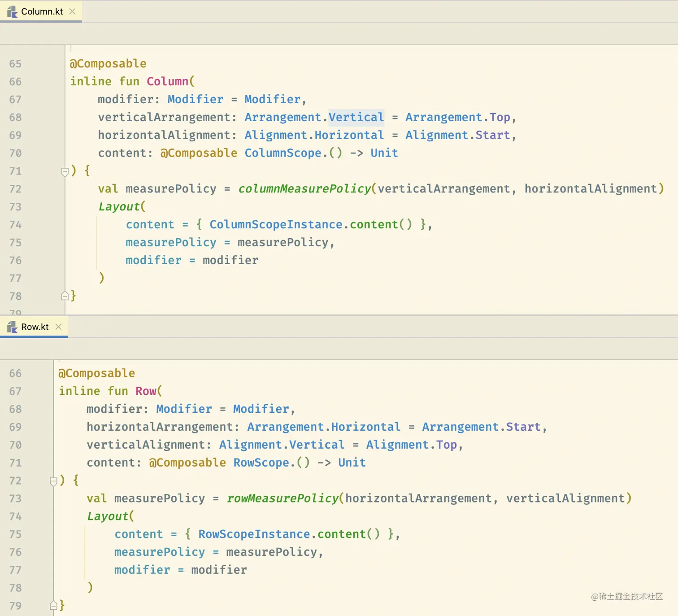The width and height of the screenshot is (678, 616).
Task: Switch to the Column.kt tab
Action: click(x=41, y=12)
